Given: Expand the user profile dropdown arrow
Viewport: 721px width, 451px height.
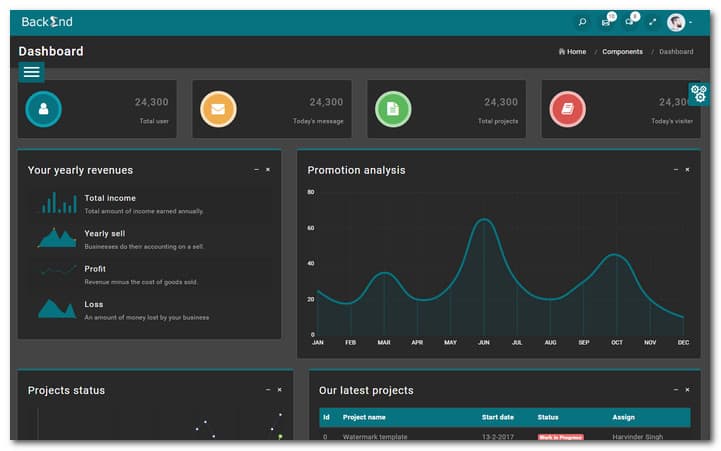Looking at the screenshot, I should [691, 22].
